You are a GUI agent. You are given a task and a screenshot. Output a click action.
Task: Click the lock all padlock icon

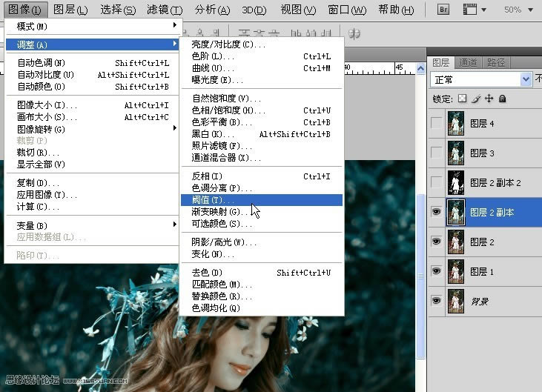(x=502, y=98)
